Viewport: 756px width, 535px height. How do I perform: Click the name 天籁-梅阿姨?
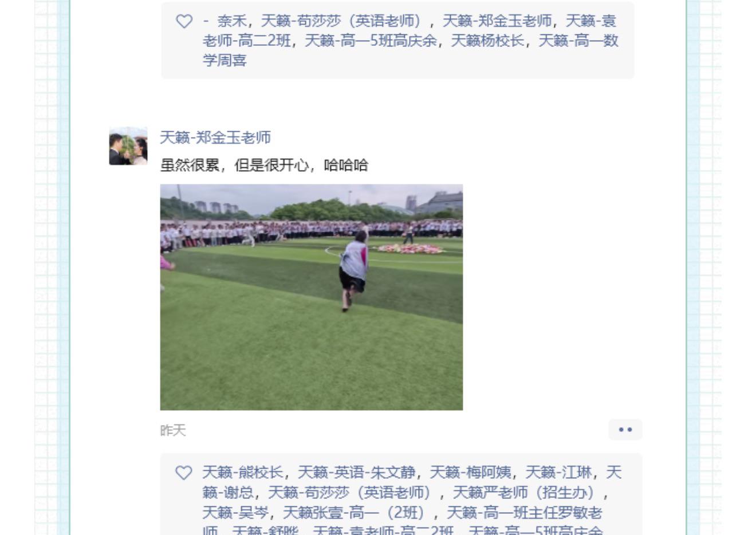click(x=471, y=473)
